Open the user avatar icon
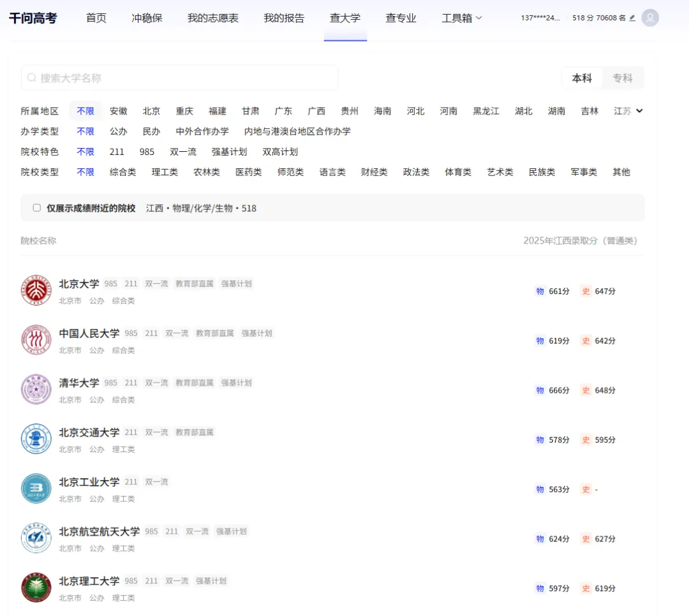This screenshot has height=616, width=689. coord(650,18)
